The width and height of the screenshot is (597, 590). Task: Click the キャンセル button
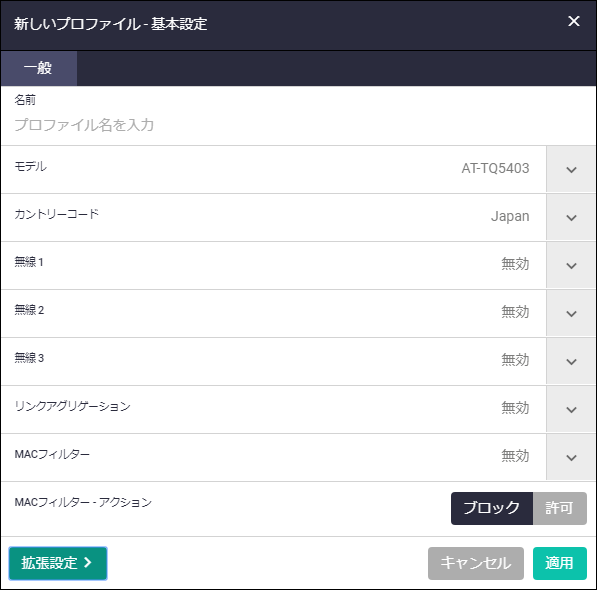(x=476, y=563)
